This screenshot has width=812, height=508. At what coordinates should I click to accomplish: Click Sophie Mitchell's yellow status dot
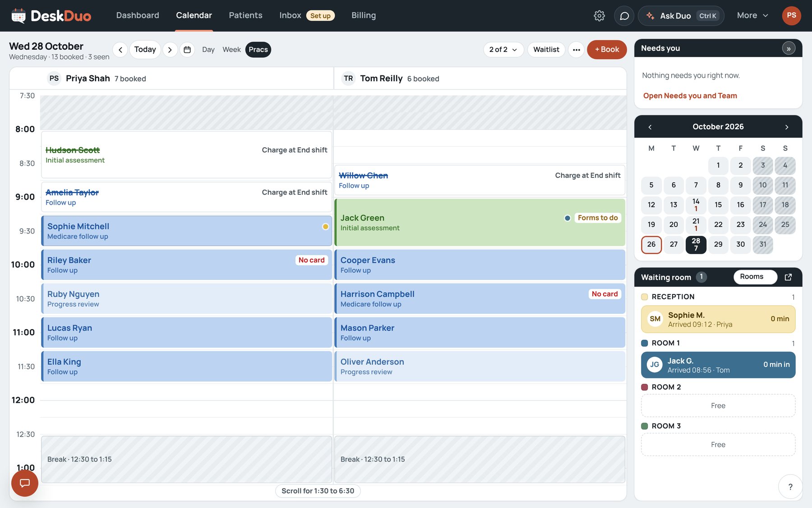pos(325,227)
